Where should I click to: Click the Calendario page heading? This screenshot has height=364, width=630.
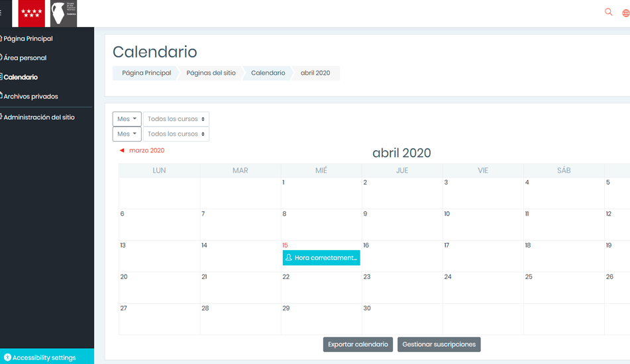(x=155, y=52)
